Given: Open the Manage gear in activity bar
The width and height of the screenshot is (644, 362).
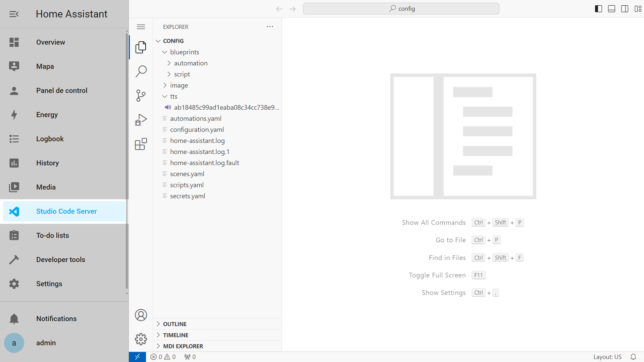Looking at the screenshot, I should (141, 339).
